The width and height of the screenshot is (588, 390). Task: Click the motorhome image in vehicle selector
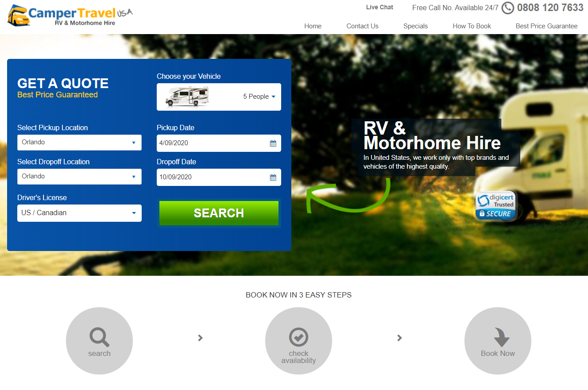click(x=187, y=97)
